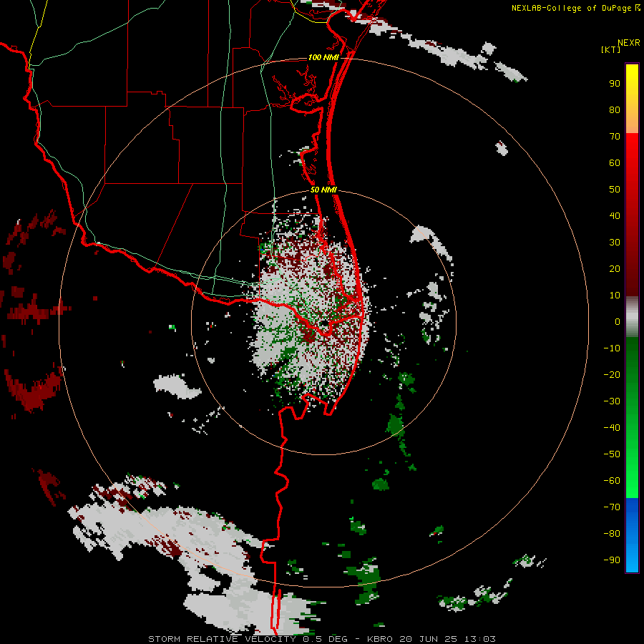Click the -30 label on velocity scale

click(x=612, y=401)
